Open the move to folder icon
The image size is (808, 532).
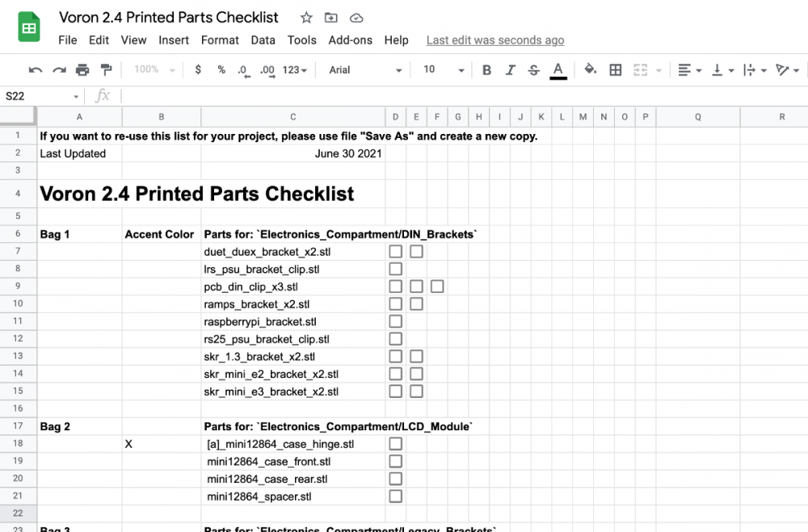point(330,18)
